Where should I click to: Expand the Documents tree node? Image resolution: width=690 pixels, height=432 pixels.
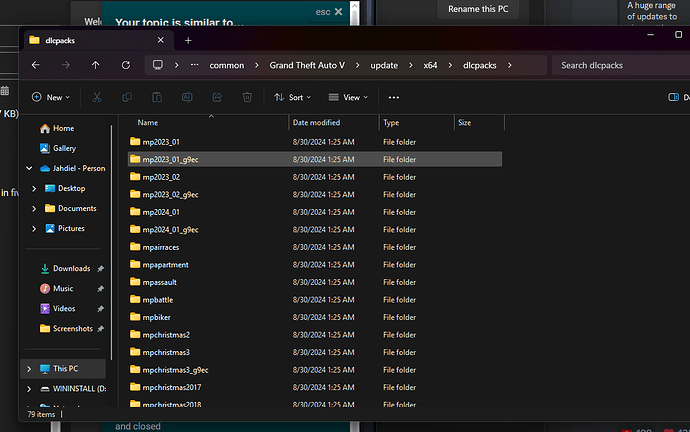coord(34,209)
